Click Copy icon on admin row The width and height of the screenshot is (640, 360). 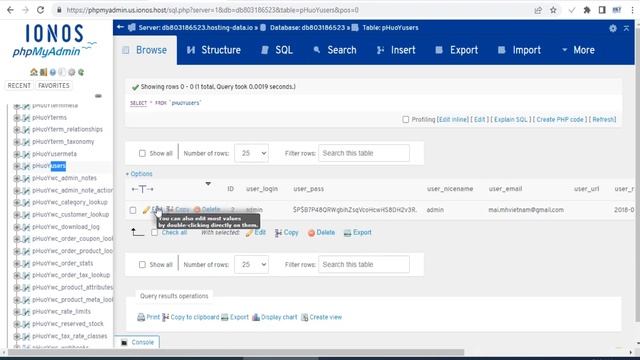(x=170, y=209)
